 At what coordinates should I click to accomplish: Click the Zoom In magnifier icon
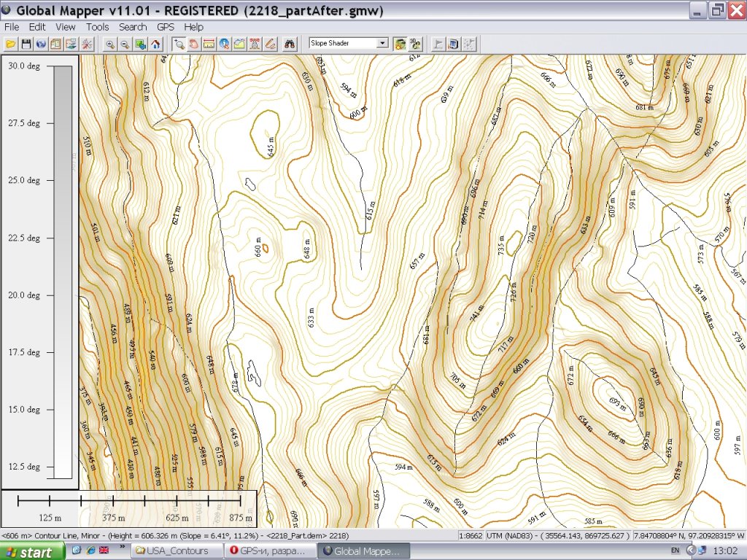click(109, 44)
